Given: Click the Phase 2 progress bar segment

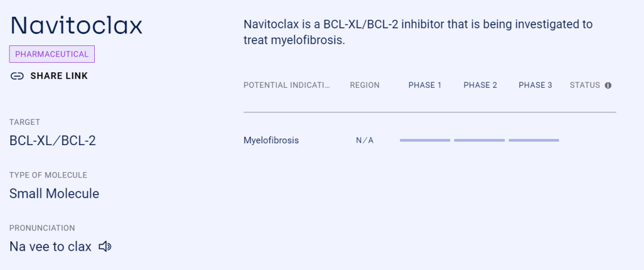Looking at the screenshot, I should tap(479, 140).
